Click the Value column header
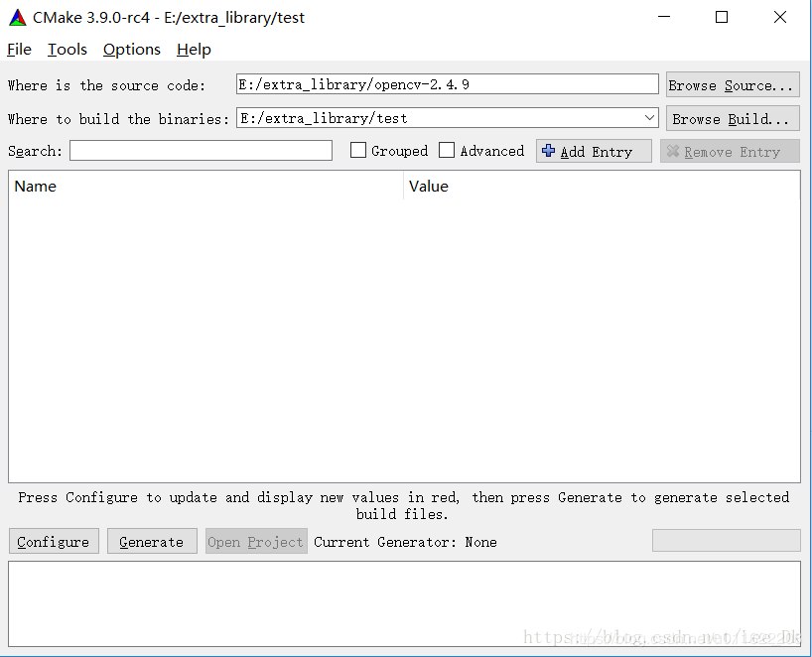Image resolution: width=812 pixels, height=657 pixels. pos(602,187)
